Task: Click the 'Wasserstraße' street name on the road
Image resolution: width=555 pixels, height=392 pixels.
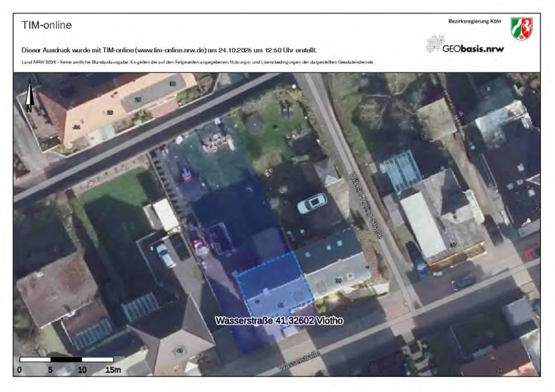Action: [299, 361]
